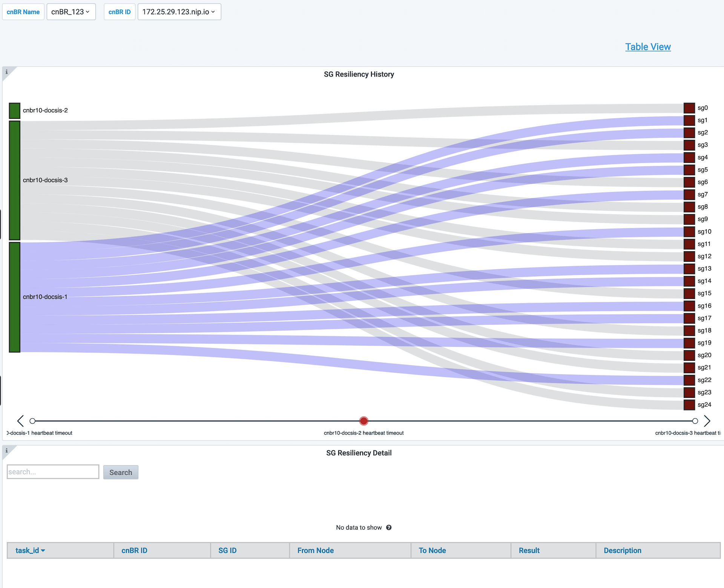Select the From Node column header
Viewport: 724px width, 588px height.
coord(314,550)
